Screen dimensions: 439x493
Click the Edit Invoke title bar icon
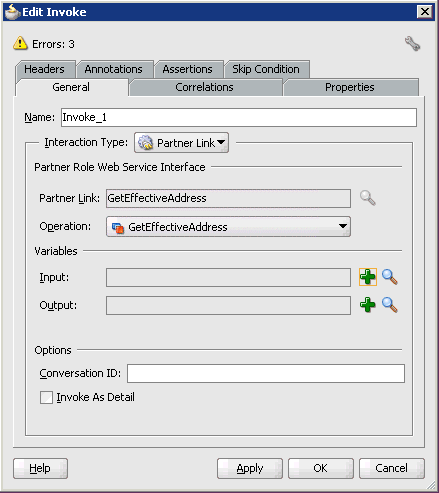12,12
